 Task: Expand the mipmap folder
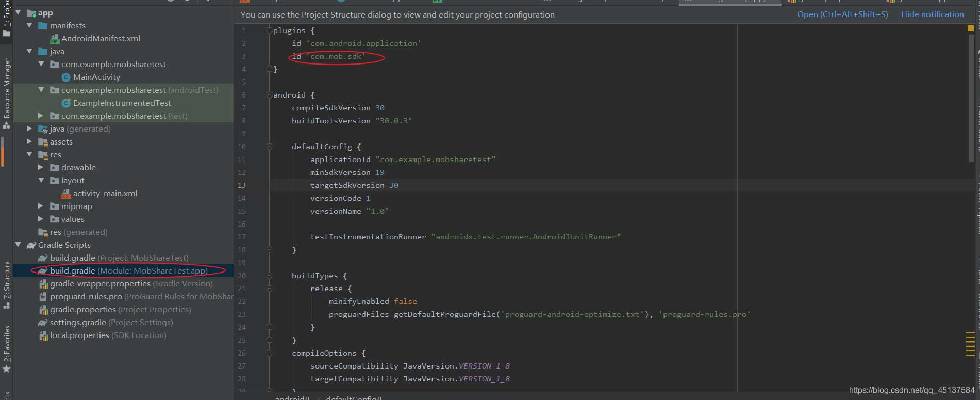pyautogui.click(x=41, y=206)
